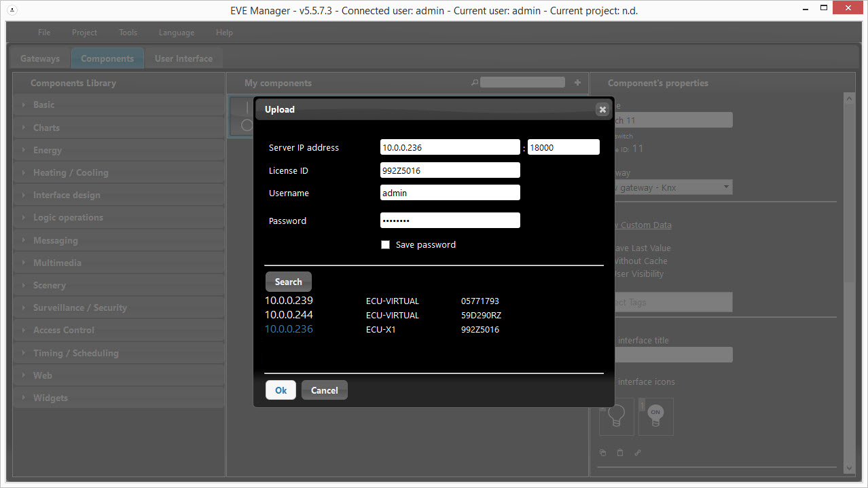868x488 pixels.
Task: Select server 10.0.0.236 from search results
Action: pos(289,329)
